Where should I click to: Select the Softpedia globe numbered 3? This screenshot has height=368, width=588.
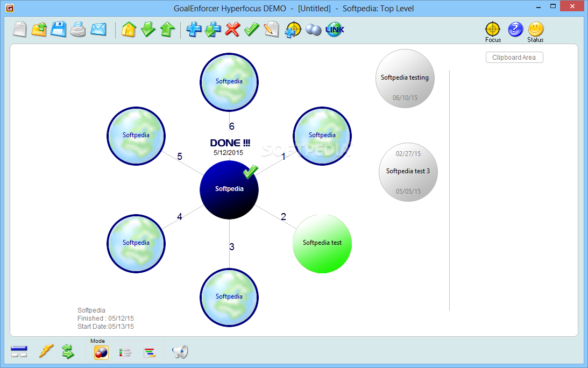coord(229,298)
